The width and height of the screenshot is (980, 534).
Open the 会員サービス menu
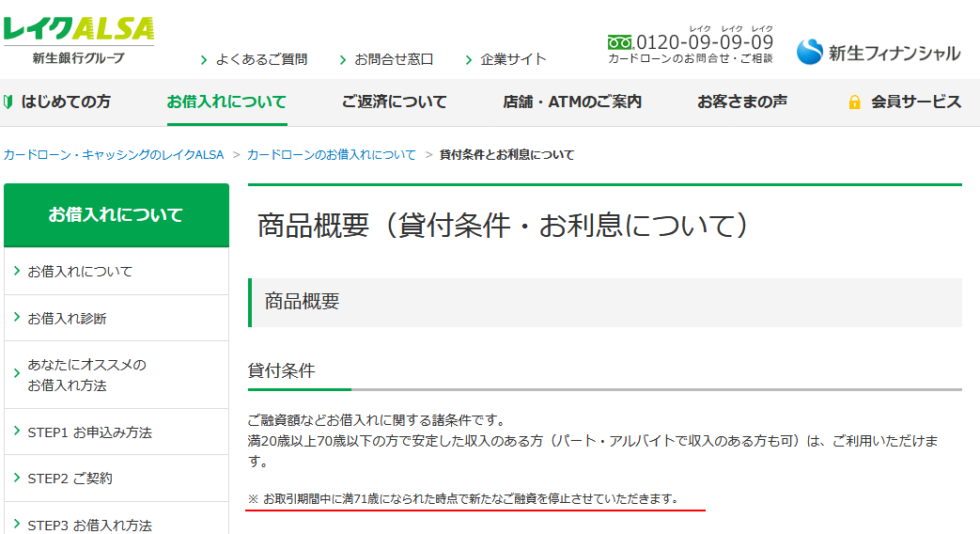(x=916, y=102)
